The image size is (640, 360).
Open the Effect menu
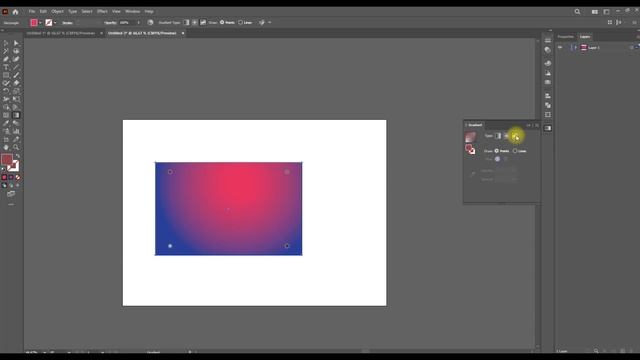point(102,11)
